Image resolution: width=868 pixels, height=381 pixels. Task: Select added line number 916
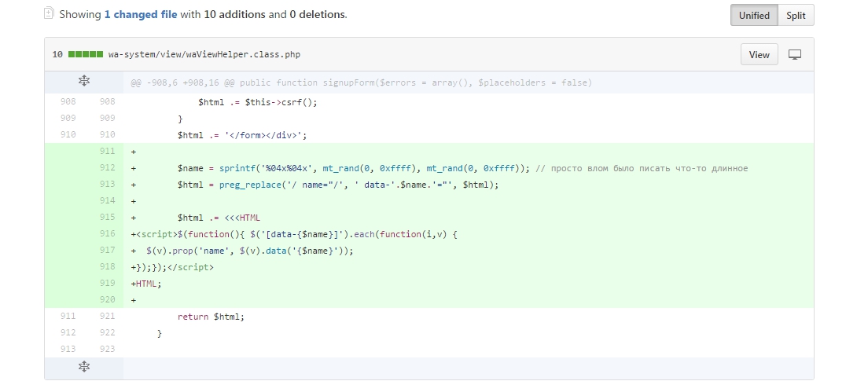click(107, 233)
